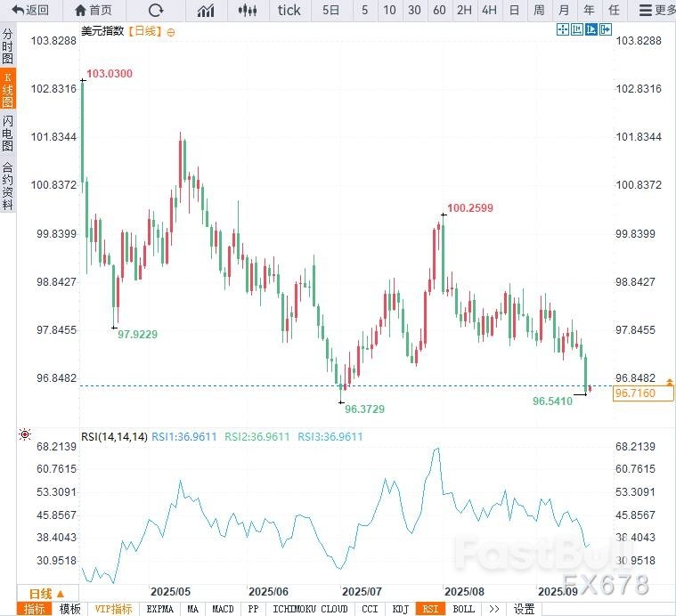Select the tick timeframe button

click(x=289, y=11)
